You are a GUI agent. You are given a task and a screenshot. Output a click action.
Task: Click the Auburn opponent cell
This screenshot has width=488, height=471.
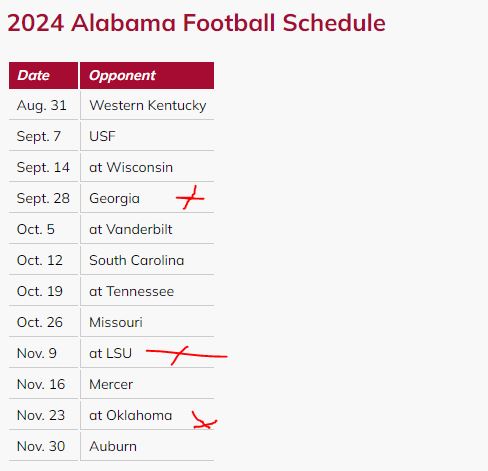pyautogui.click(x=147, y=446)
